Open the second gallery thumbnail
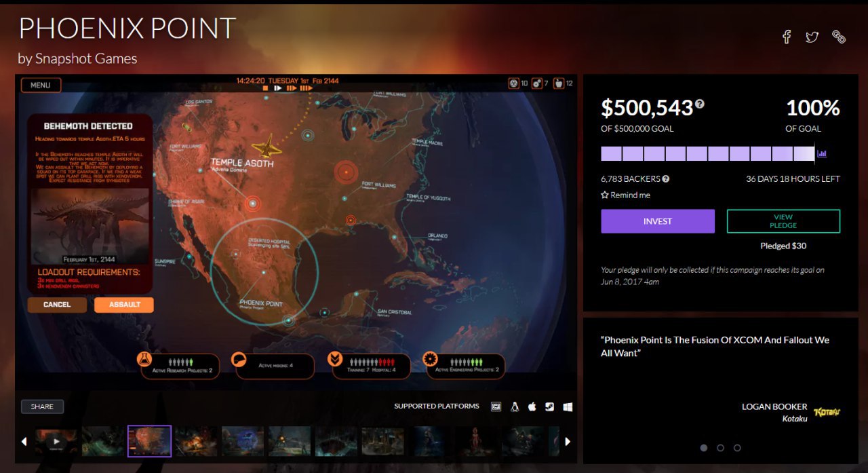Image resolution: width=868 pixels, height=473 pixels. [103, 441]
